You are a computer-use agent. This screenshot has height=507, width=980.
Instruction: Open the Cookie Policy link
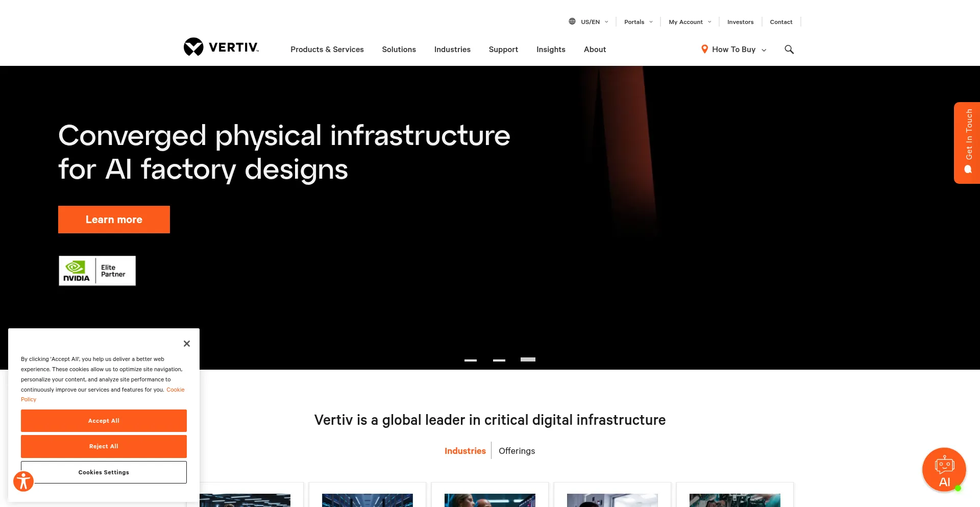point(175,390)
